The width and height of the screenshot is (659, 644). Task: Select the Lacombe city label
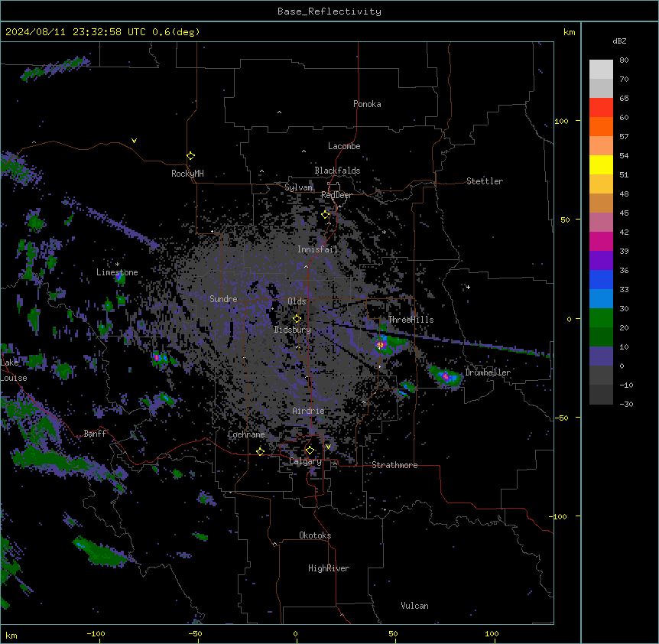point(344,146)
